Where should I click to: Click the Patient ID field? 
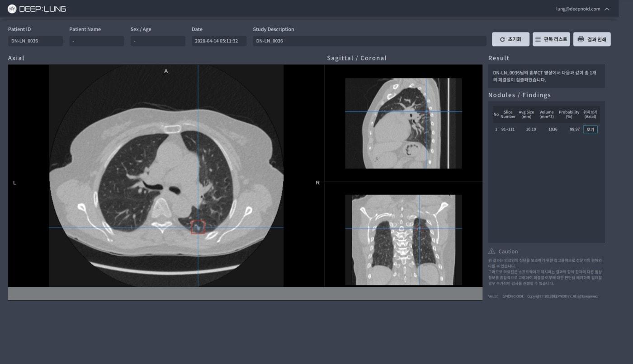click(x=35, y=41)
